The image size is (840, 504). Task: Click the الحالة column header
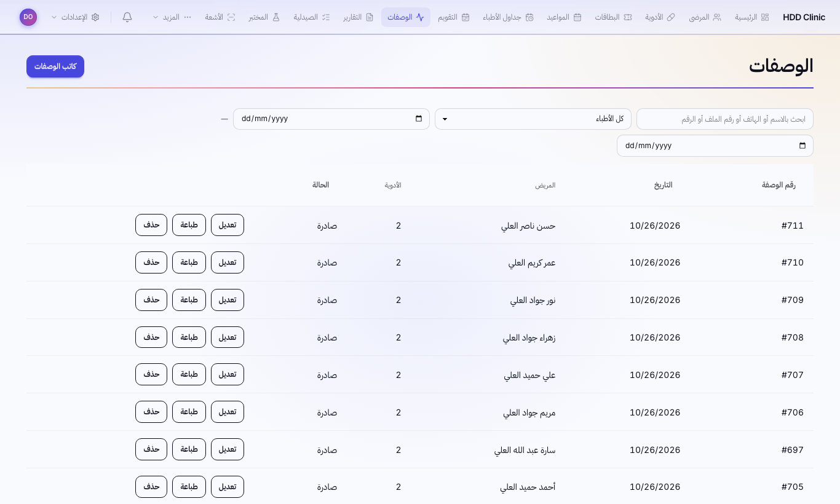pyautogui.click(x=320, y=185)
